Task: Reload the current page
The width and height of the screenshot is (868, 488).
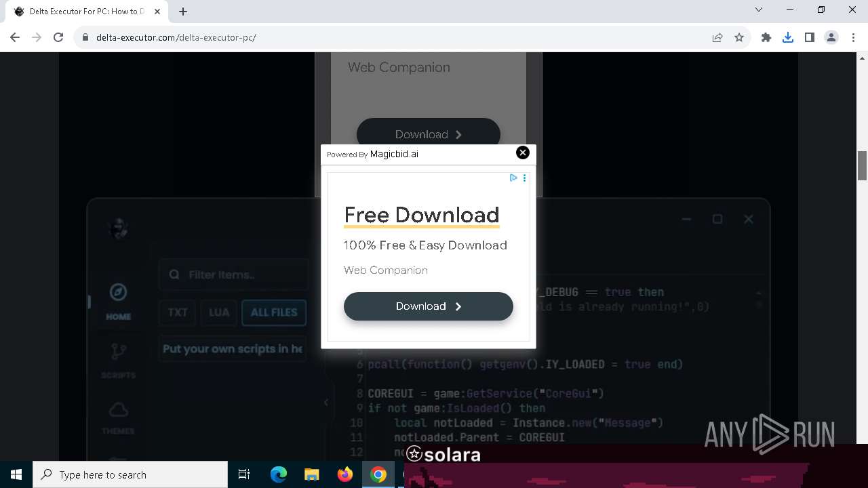Action: pos(58,37)
